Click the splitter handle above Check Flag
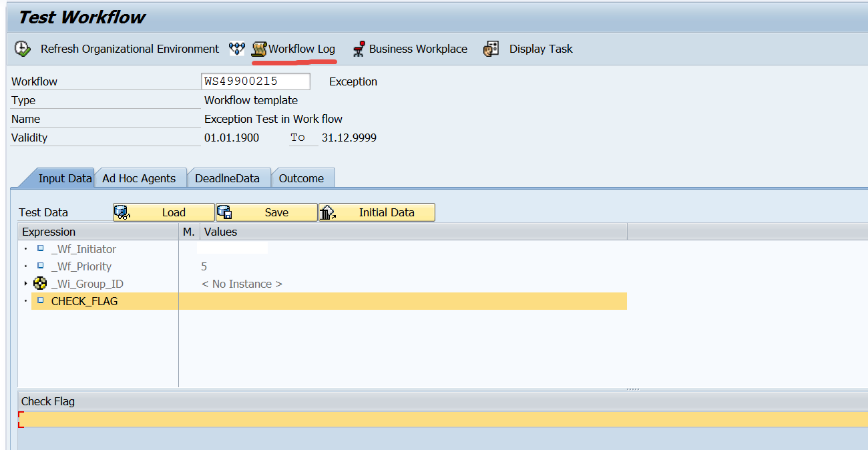868x450 pixels. [633, 389]
